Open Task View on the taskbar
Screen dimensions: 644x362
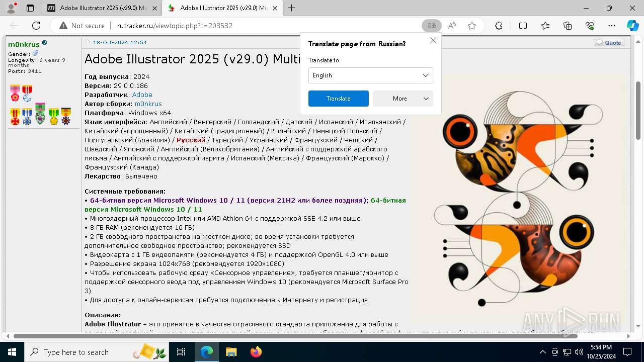pos(181,352)
